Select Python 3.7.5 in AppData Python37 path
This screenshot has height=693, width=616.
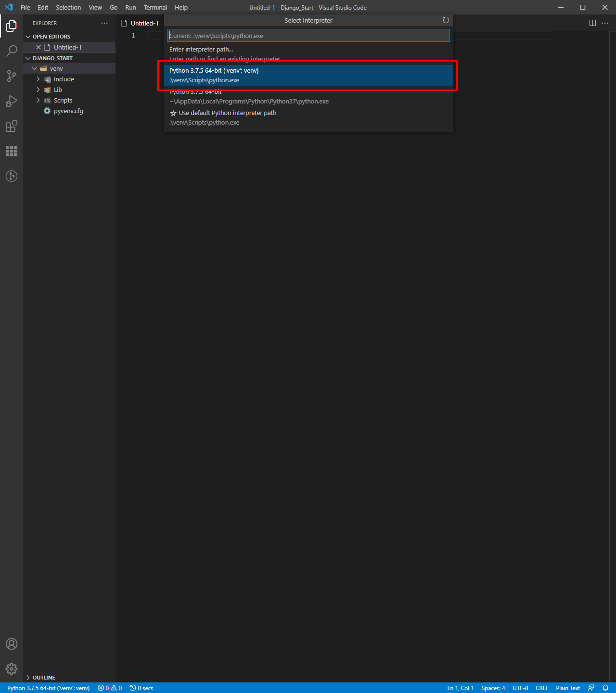pos(308,97)
